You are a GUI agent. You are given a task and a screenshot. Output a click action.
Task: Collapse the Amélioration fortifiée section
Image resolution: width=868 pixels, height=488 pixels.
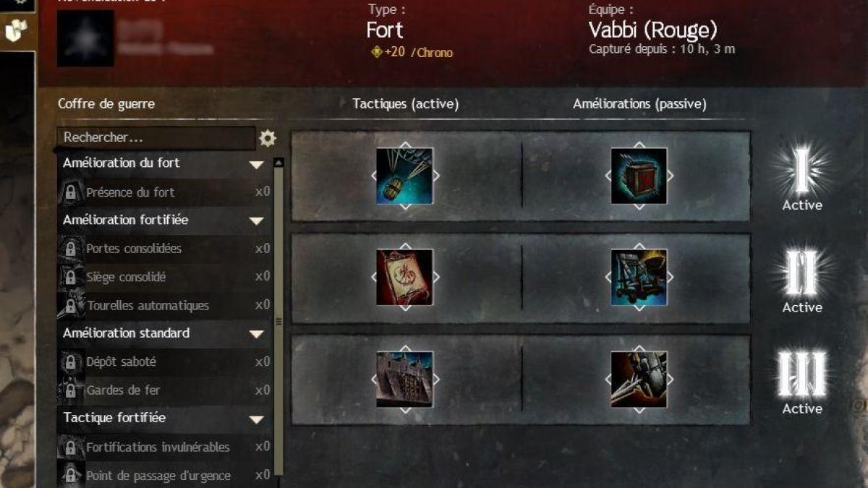point(256,221)
